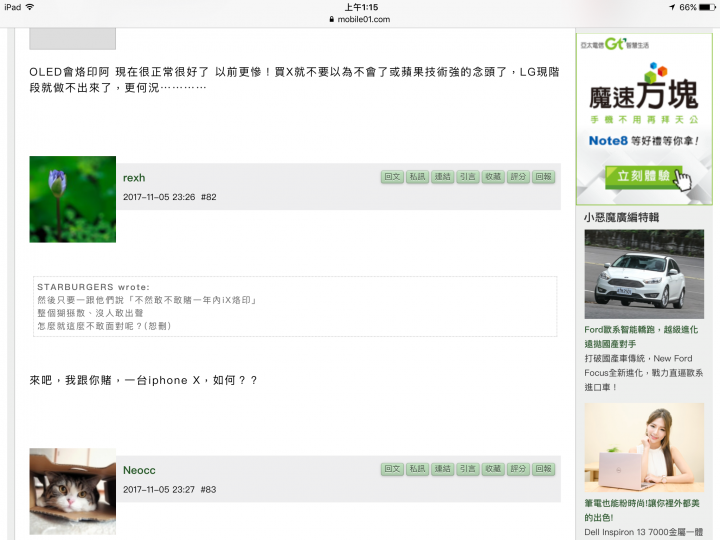Image resolution: width=720 pixels, height=540 pixels.
Task: Tap the mobile01.com address bar
Action: tap(360, 19)
